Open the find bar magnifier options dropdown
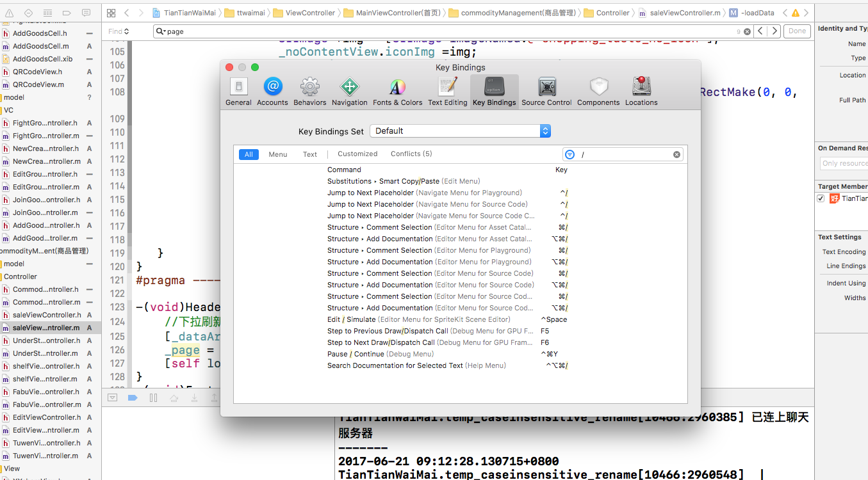Image resolution: width=868 pixels, height=480 pixels. (161, 31)
